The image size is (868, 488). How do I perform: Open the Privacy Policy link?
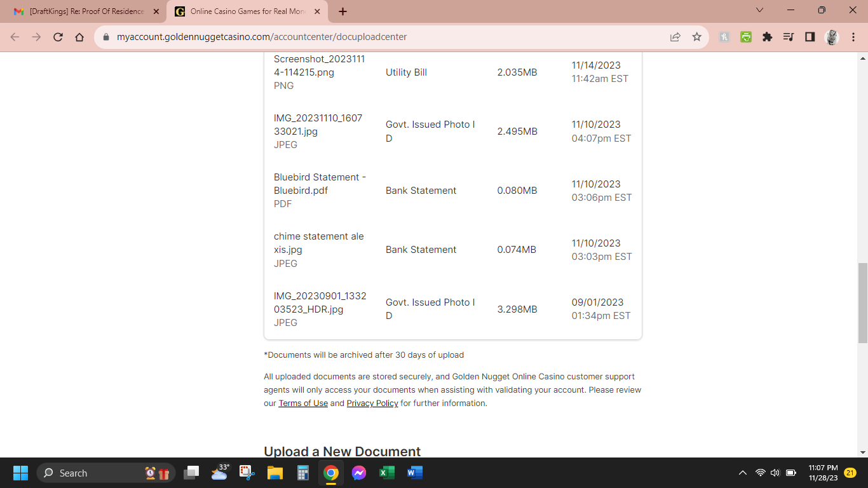point(372,403)
